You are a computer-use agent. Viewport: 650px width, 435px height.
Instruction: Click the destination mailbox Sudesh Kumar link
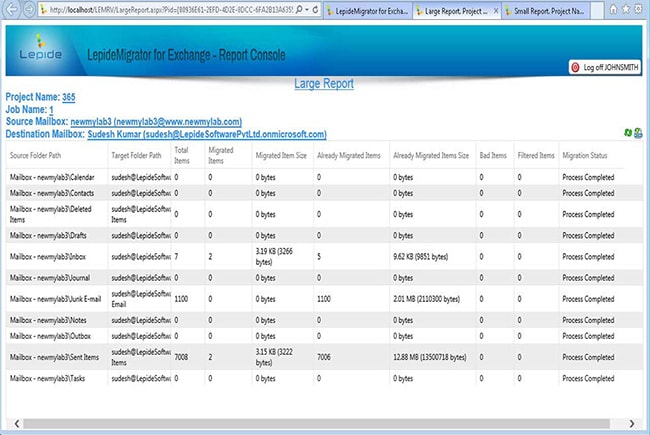(207, 134)
